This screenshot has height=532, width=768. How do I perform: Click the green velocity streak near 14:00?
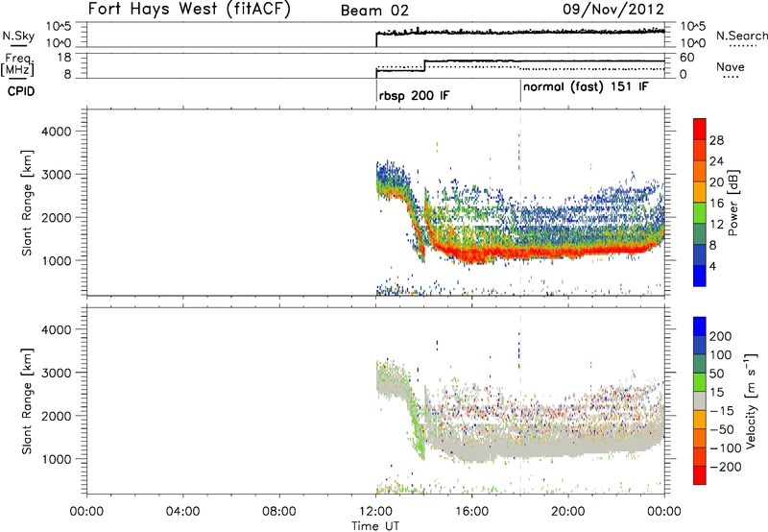point(418,436)
